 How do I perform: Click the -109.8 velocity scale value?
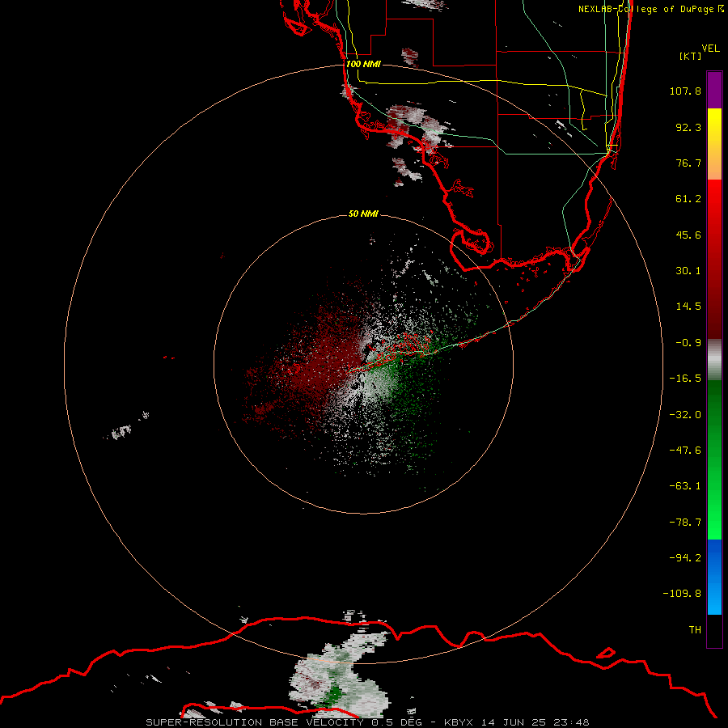(x=682, y=594)
